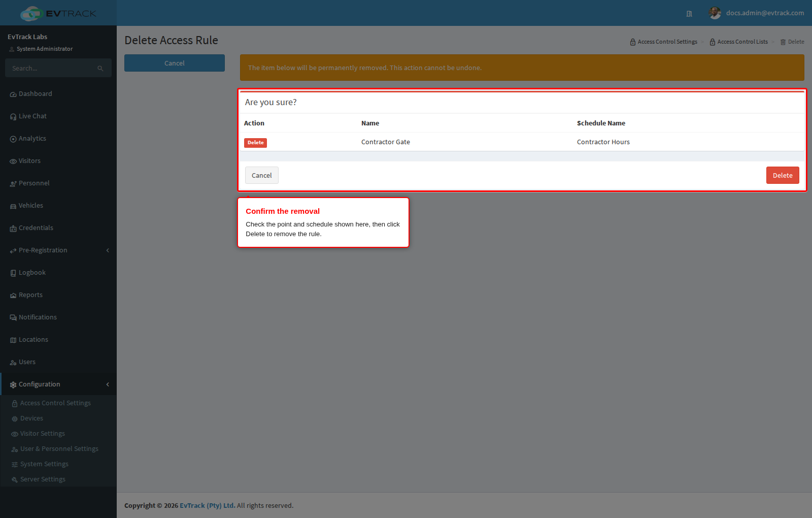Open the Visitors section

[58, 161]
